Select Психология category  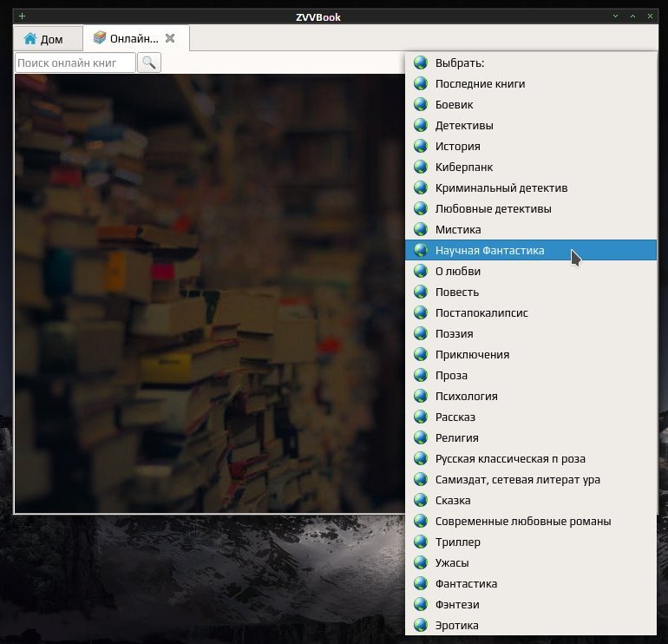pos(531,397)
